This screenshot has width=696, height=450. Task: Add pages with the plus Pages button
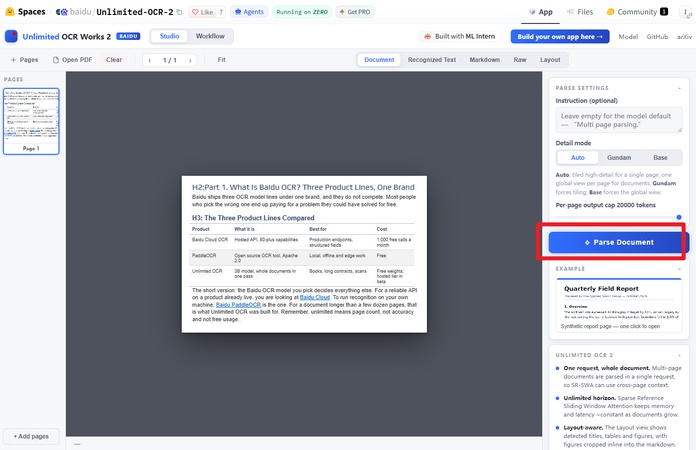coord(24,60)
